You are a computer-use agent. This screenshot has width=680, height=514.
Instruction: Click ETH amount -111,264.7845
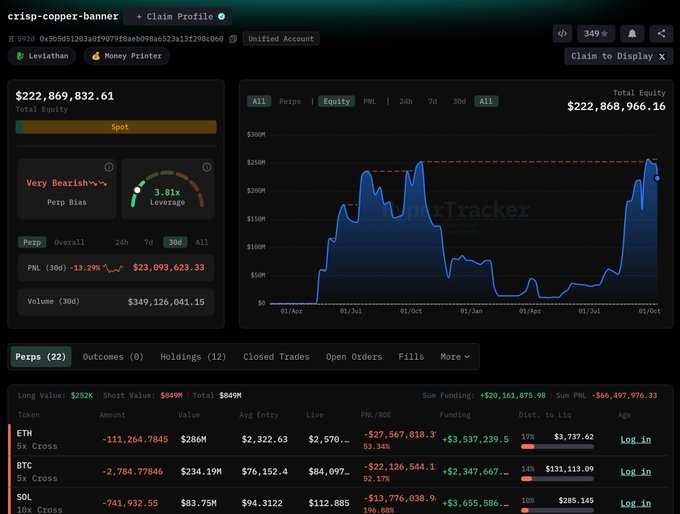[135, 439]
